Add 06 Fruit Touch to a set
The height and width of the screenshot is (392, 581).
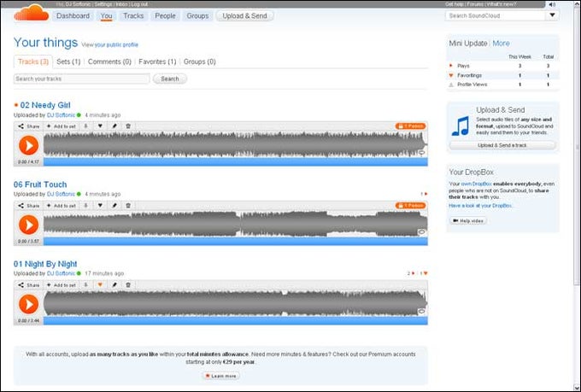click(x=62, y=206)
